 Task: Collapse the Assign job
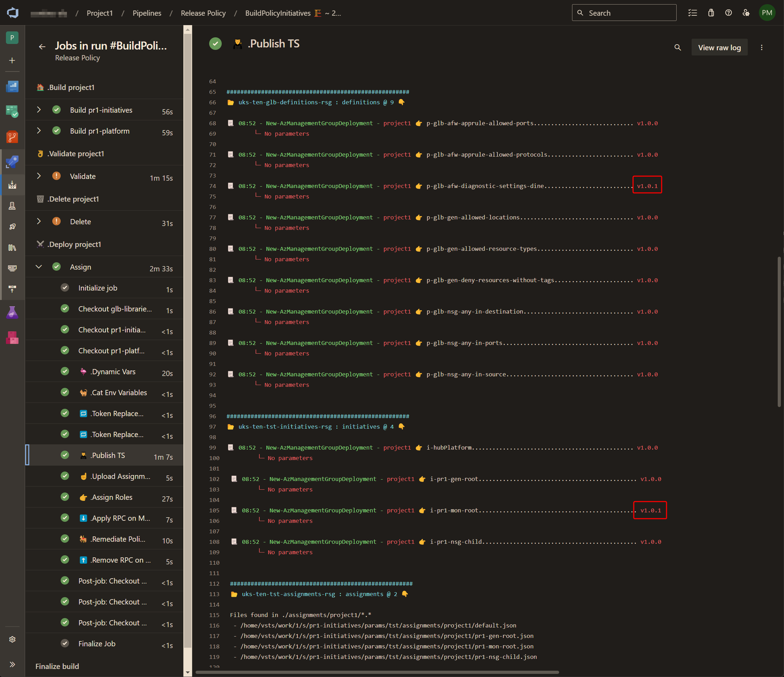click(x=39, y=267)
